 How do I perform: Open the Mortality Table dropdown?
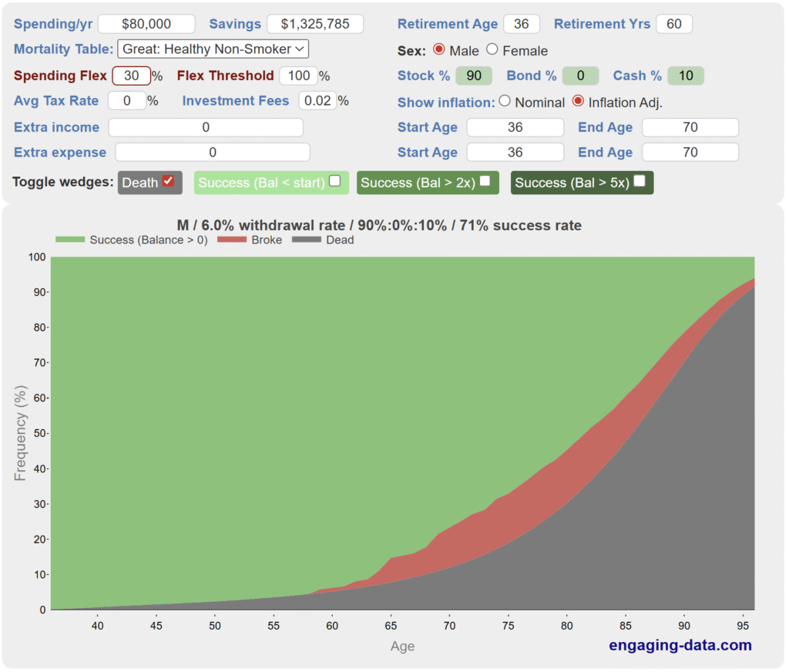pos(213,49)
